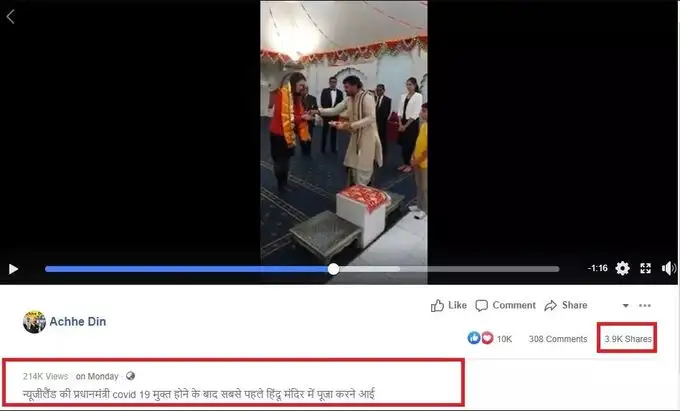Click the public globe privacy icon
This screenshot has height=411, width=680.
[130, 376]
